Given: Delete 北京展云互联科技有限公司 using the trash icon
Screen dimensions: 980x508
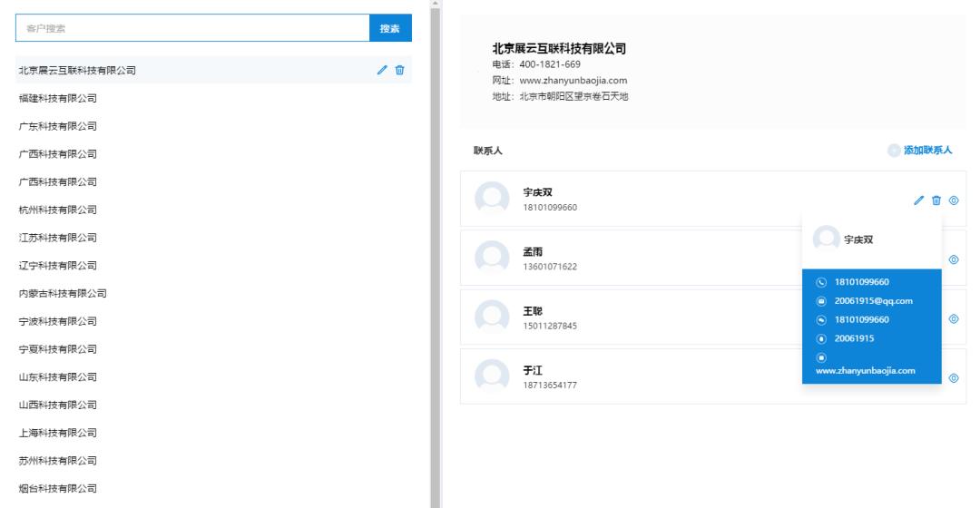Looking at the screenshot, I should [399, 70].
